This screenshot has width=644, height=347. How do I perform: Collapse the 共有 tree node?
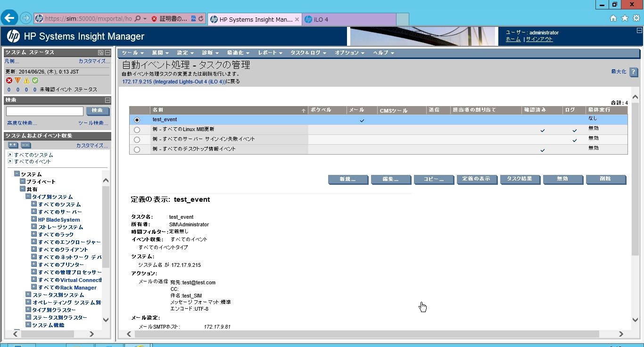pyautogui.click(x=23, y=189)
